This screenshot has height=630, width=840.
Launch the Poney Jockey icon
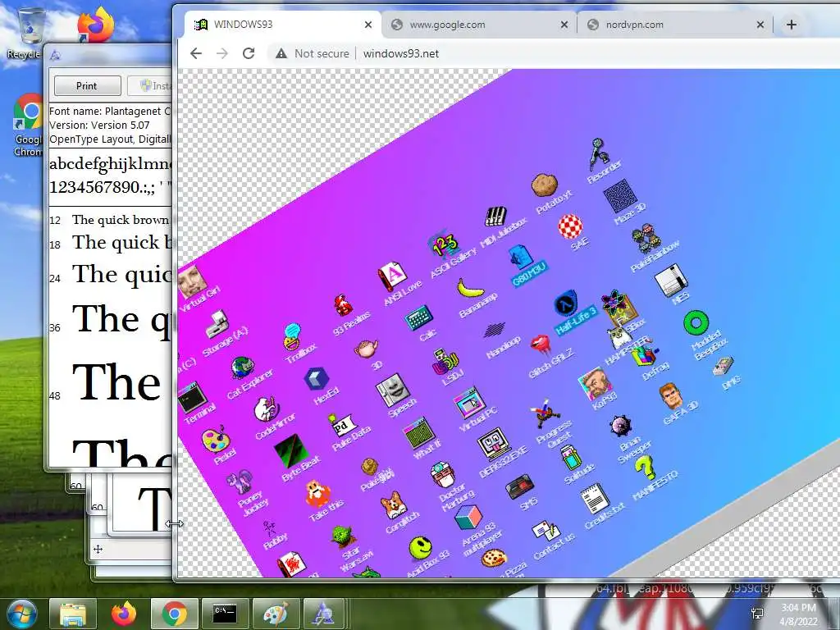coord(239,483)
